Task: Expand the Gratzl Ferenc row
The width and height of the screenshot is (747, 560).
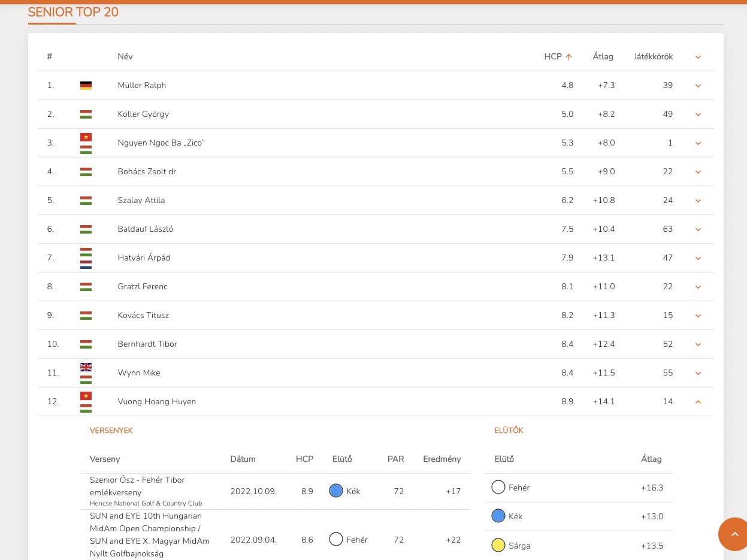Action: pyautogui.click(x=698, y=287)
